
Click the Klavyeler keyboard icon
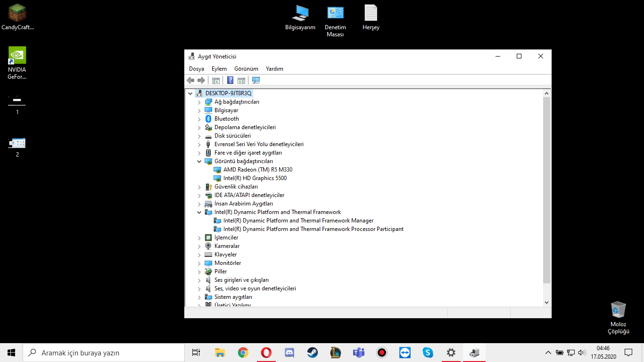tap(208, 255)
